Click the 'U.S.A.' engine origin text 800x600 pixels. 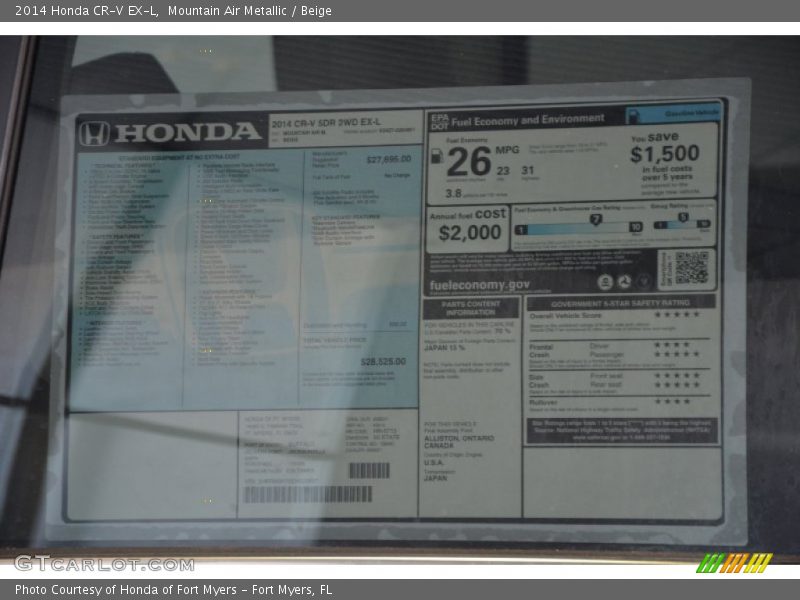pyautogui.click(x=434, y=463)
